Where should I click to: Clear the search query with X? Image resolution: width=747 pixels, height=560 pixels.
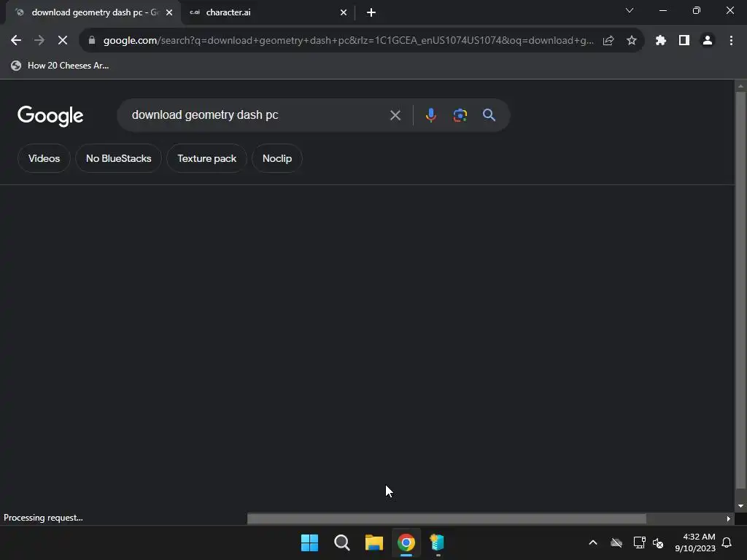395,115
